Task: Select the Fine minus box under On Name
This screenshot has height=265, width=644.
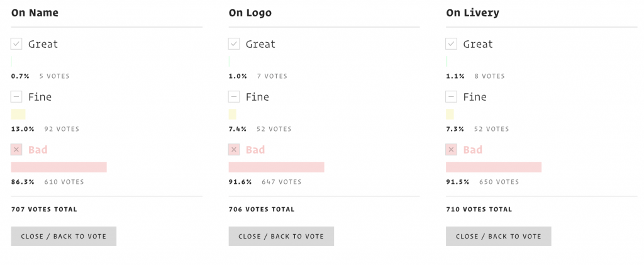Action: point(16,97)
